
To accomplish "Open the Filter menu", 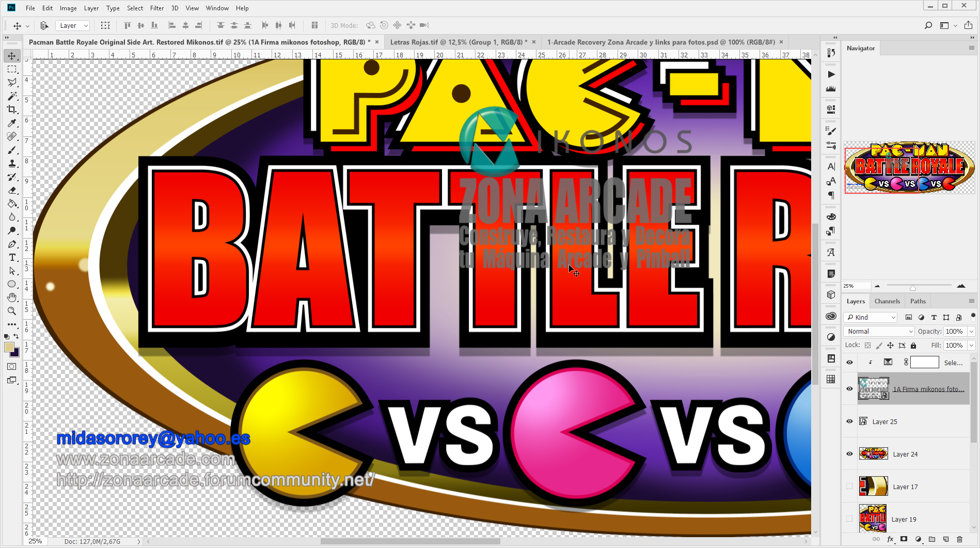I will coord(157,8).
